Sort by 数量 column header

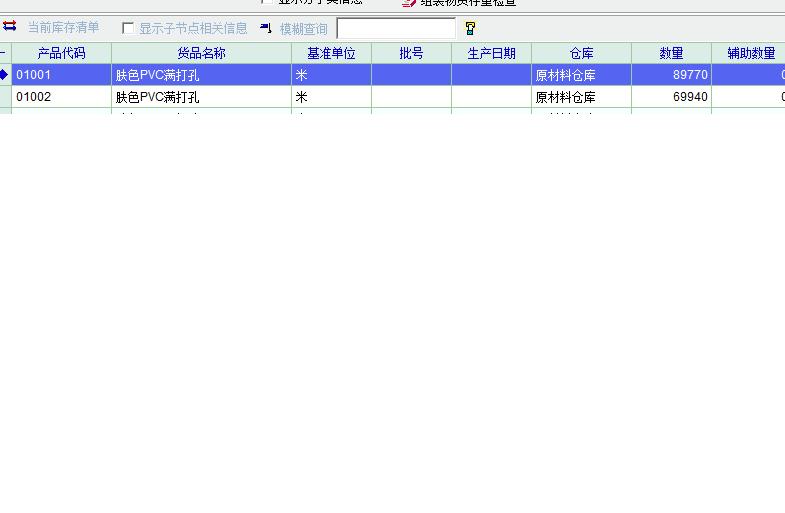coord(671,53)
